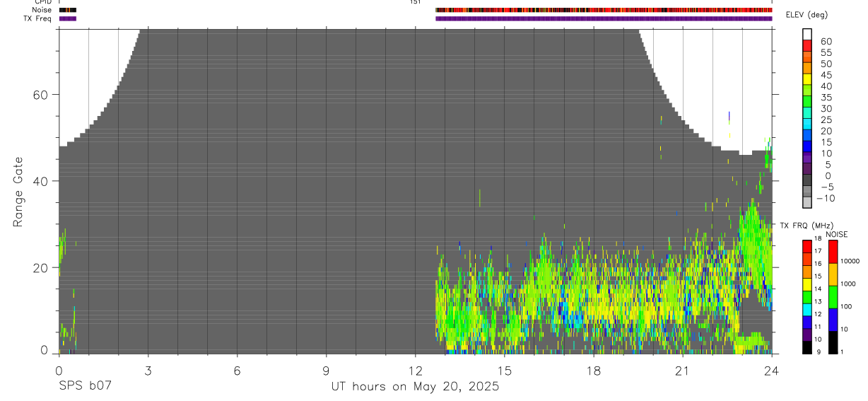This screenshot has width=868, height=401.
Task: Click the red top swatch of NOISE colorbar
Action: point(833,252)
